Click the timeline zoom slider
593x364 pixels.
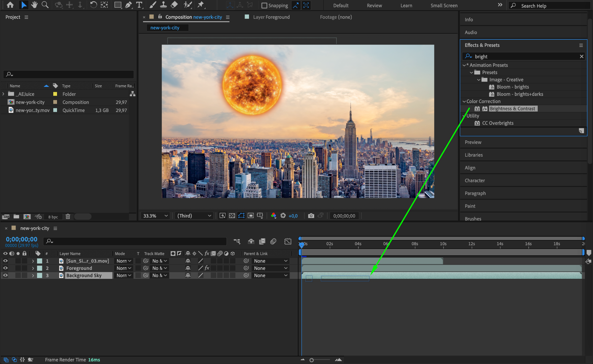coord(312,360)
